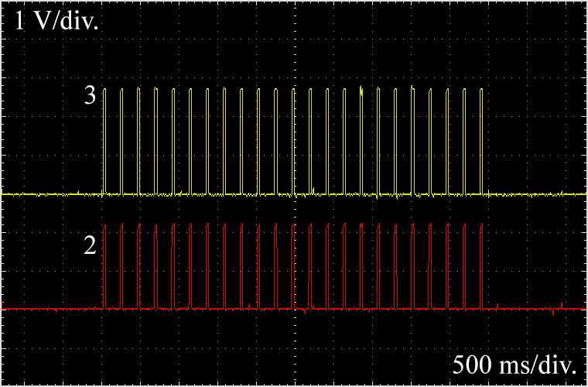Click the last yellow pulse of channel 3
The height and width of the screenshot is (387, 588).
point(481,139)
